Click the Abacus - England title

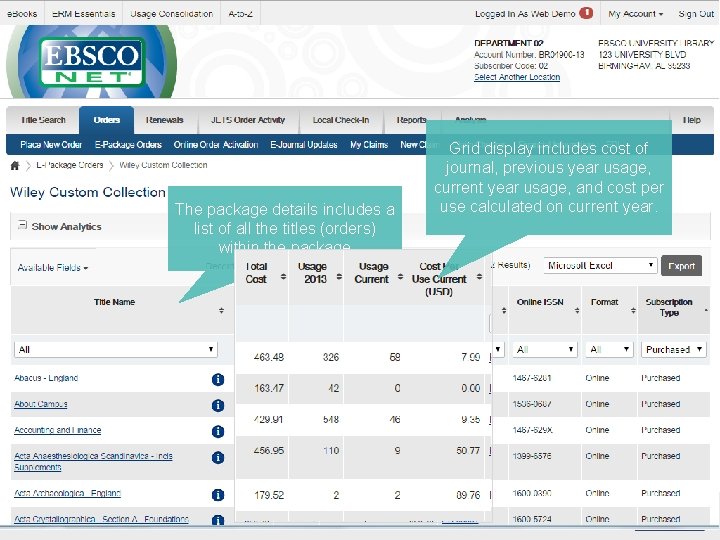tap(46, 378)
